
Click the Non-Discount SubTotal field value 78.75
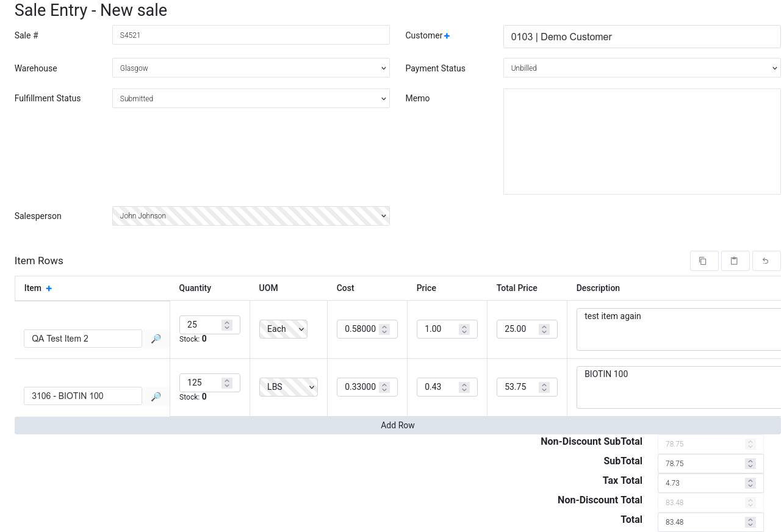711,444
